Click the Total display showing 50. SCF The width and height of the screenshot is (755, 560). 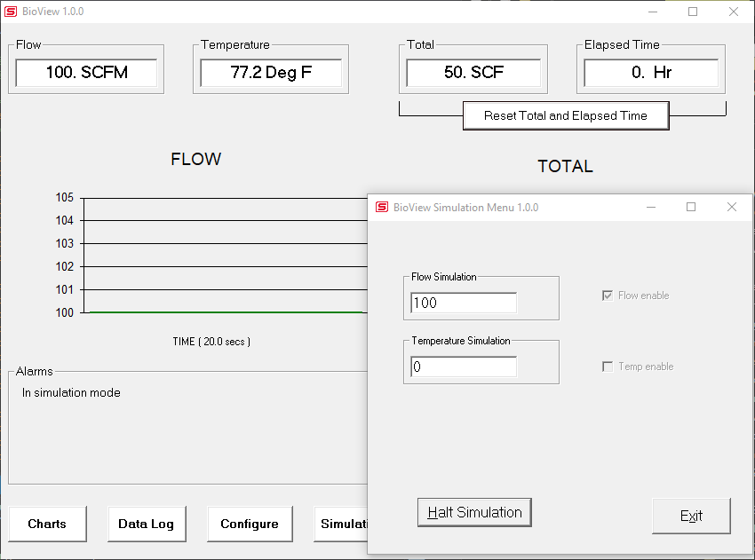[x=473, y=73]
